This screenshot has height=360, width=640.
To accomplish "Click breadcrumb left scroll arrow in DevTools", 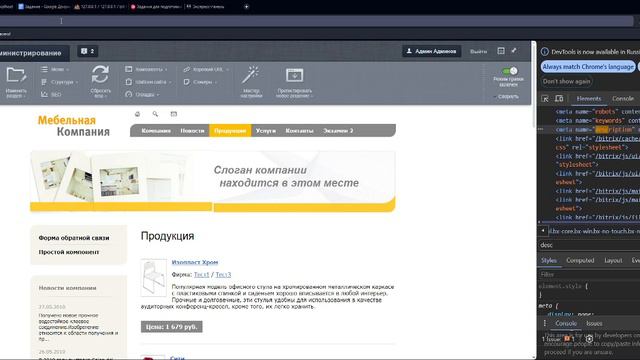I will pyautogui.click(x=543, y=231).
